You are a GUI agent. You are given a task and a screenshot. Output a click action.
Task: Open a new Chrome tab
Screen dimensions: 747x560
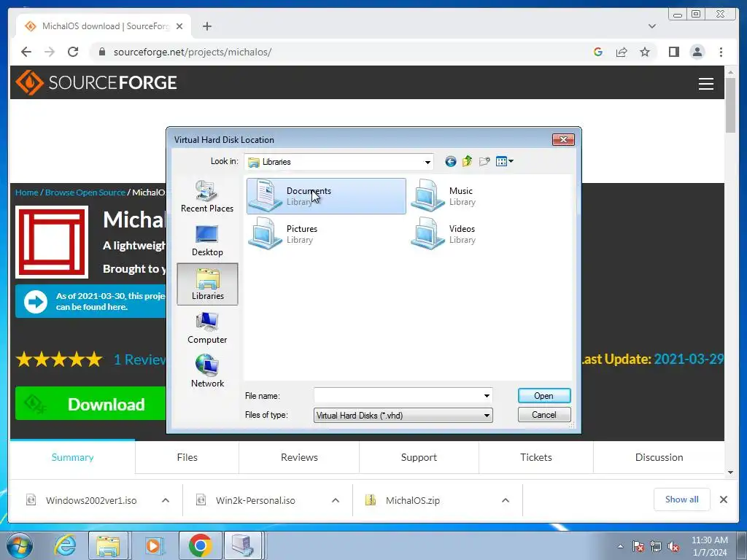point(206,26)
